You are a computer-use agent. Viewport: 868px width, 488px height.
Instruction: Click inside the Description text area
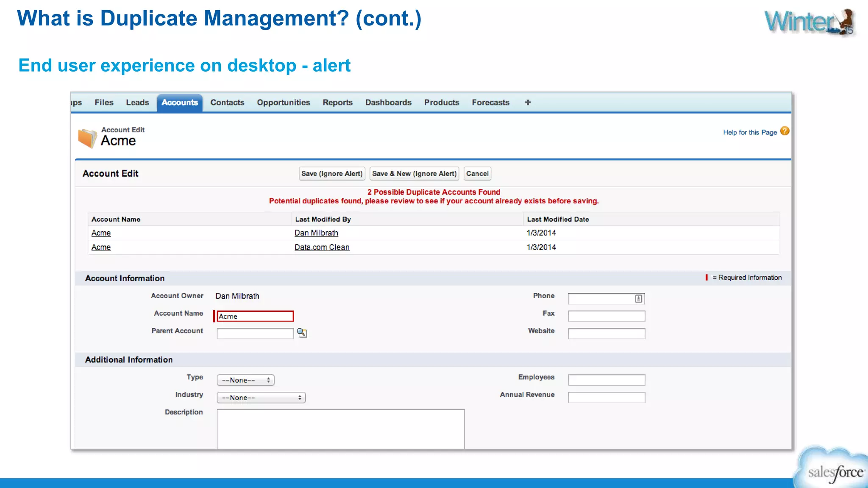[341, 429]
